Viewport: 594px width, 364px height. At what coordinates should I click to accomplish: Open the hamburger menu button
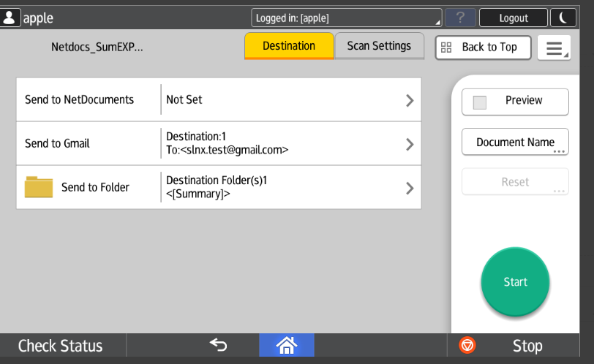click(x=554, y=48)
